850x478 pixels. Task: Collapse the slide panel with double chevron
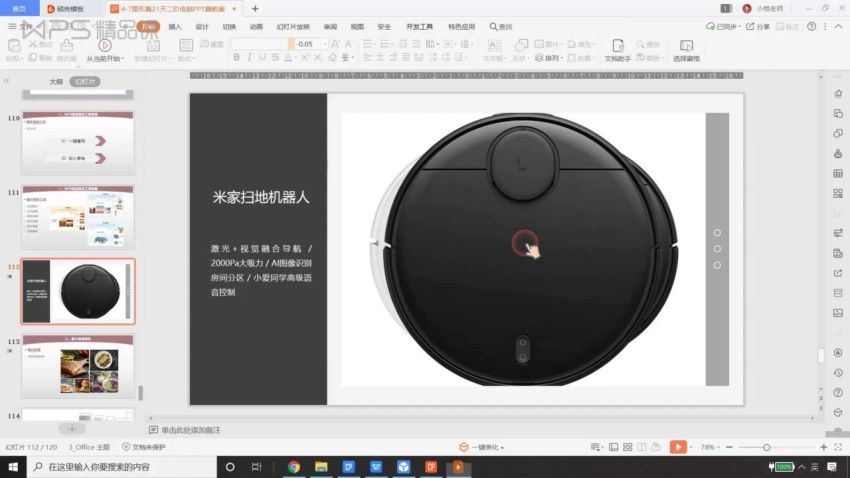pyautogui.click(x=7, y=81)
